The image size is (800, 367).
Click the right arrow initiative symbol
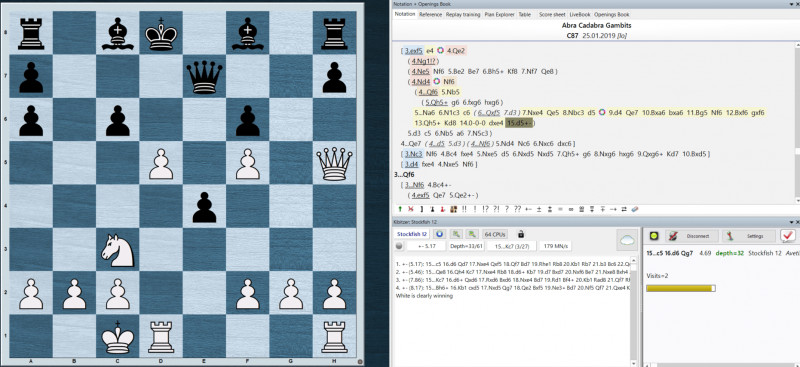(x=613, y=209)
